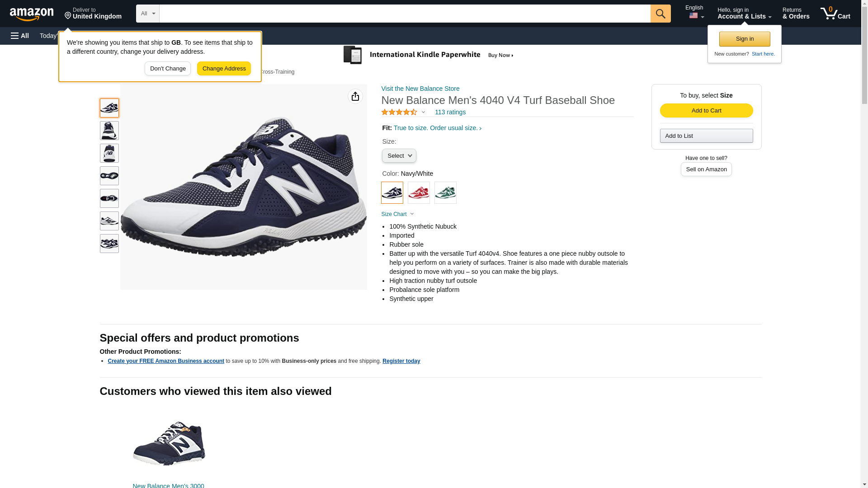Open the Size Select dropdown
Screen dimensions: 868x488
(399, 156)
